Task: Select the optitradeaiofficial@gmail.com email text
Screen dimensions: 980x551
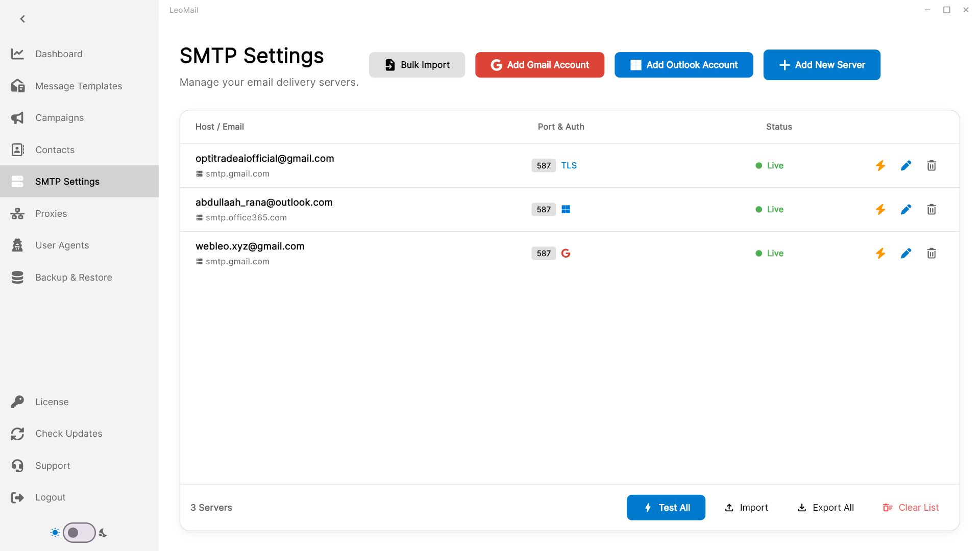Action: [x=264, y=158]
